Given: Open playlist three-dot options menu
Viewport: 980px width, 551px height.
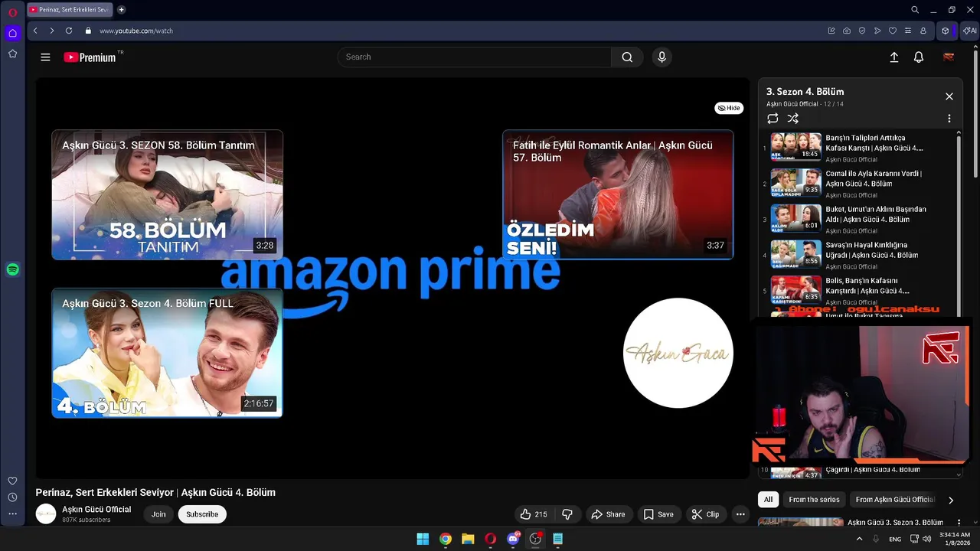Looking at the screenshot, I should point(949,119).
